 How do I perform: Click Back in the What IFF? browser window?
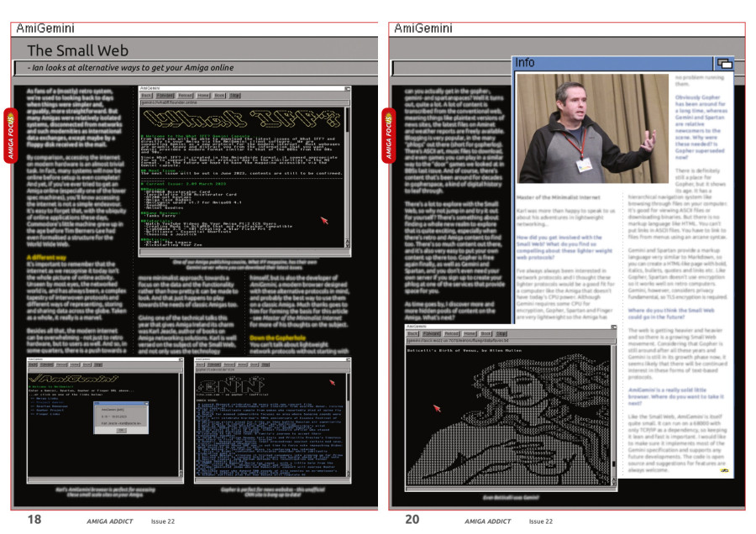146,96
